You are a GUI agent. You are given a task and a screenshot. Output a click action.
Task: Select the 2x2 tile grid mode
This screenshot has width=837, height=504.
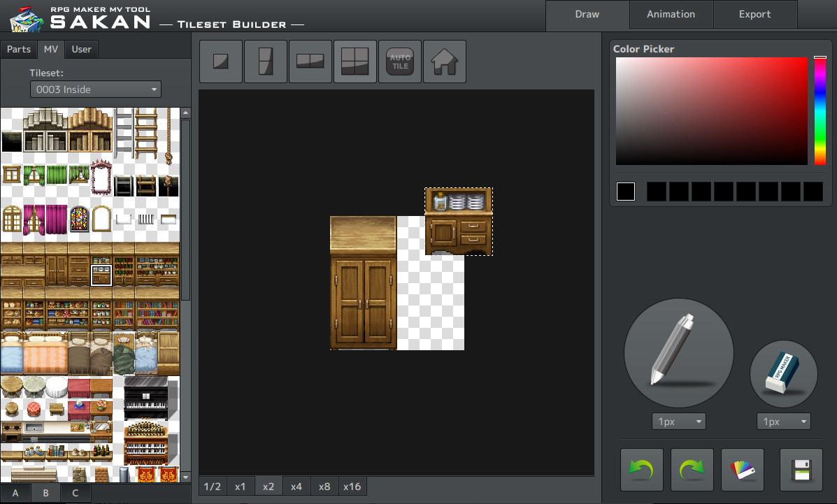[355, 62]
